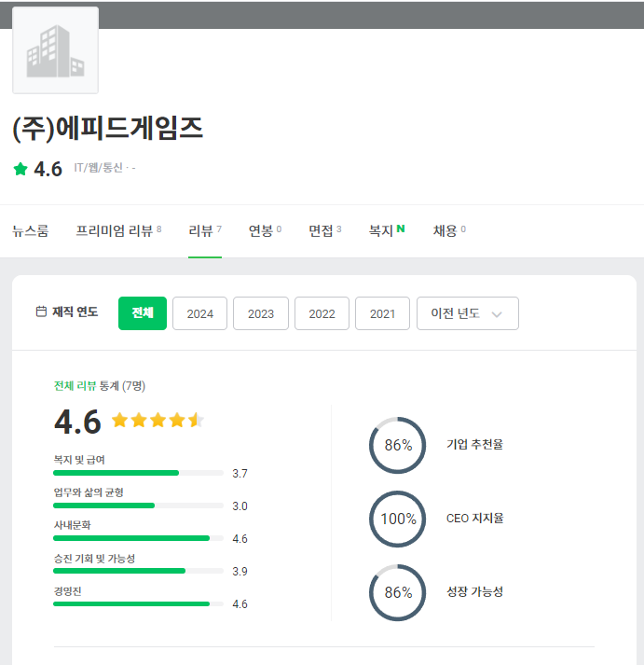
Task: Filter reviews by 2023
Action: [261, 313]
